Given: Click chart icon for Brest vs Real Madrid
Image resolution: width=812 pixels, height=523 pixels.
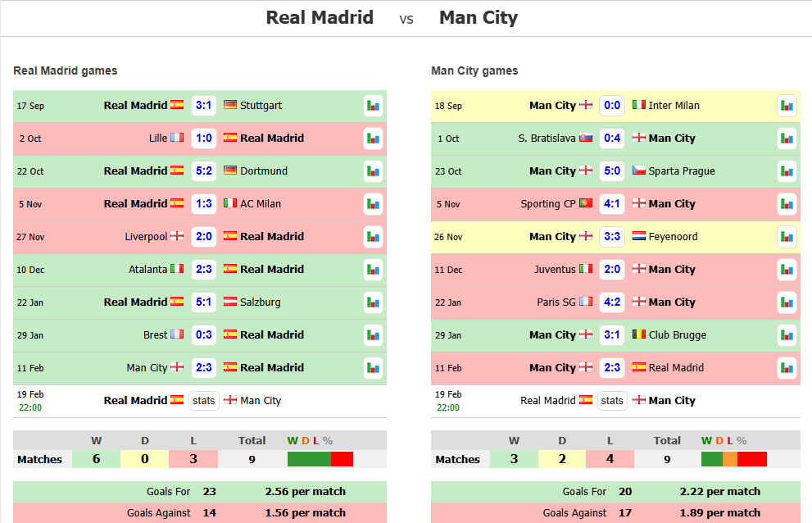Looking at the screenshot, I should pos(373,335).
